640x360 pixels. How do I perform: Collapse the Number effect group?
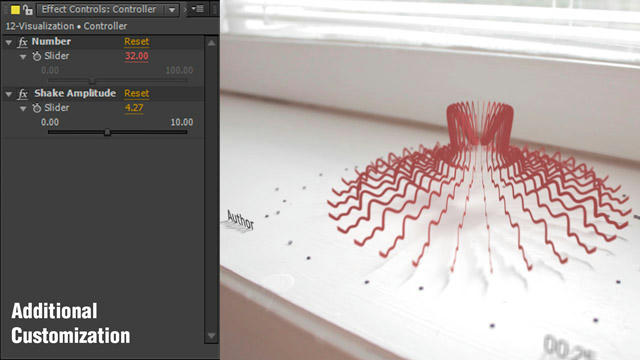(9, 42)
